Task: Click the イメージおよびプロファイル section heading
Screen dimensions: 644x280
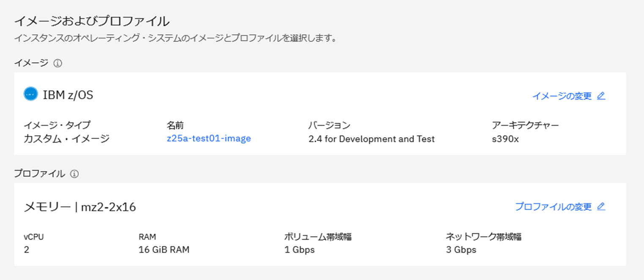Action: [x=92, y=21]
